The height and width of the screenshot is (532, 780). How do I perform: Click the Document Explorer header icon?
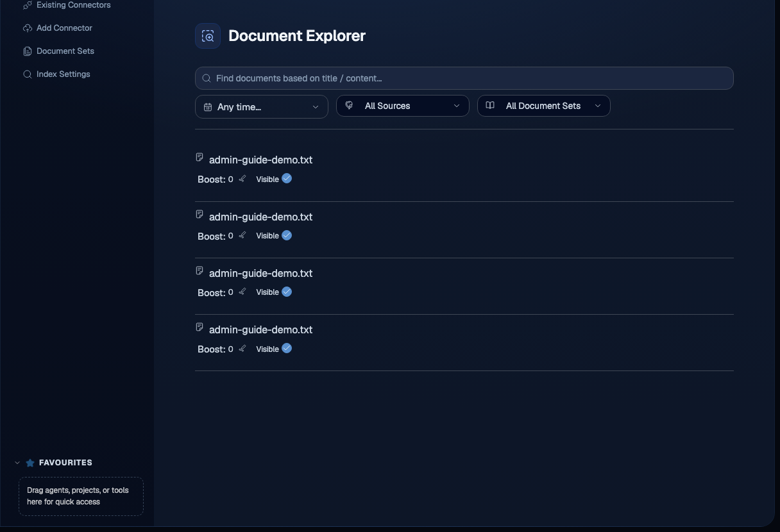208,36
